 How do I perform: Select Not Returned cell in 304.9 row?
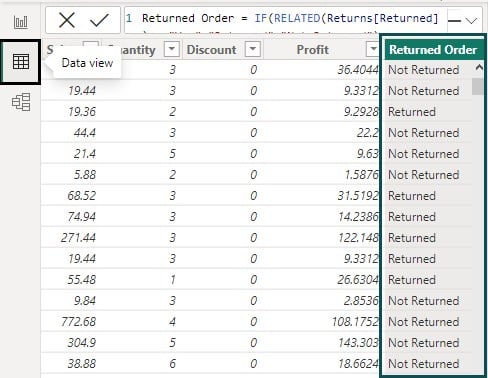424,343
